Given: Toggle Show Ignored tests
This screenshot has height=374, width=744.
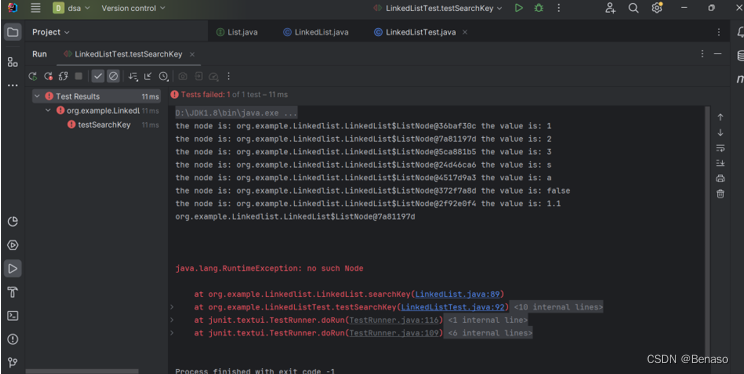Looking at the screenshot, I should coord(113,76).
